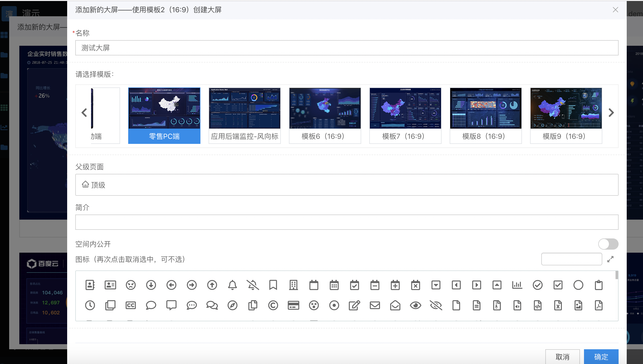Select the calendar check icon
Viewport: 643px width, 364px height.
coord(355,285)
